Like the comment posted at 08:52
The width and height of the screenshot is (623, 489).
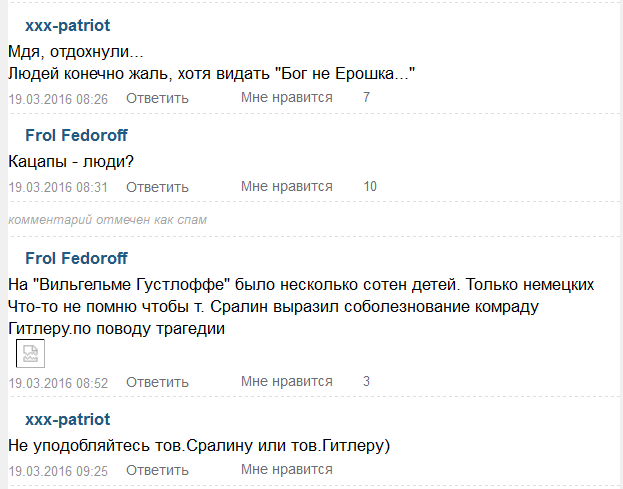point(286,381)
